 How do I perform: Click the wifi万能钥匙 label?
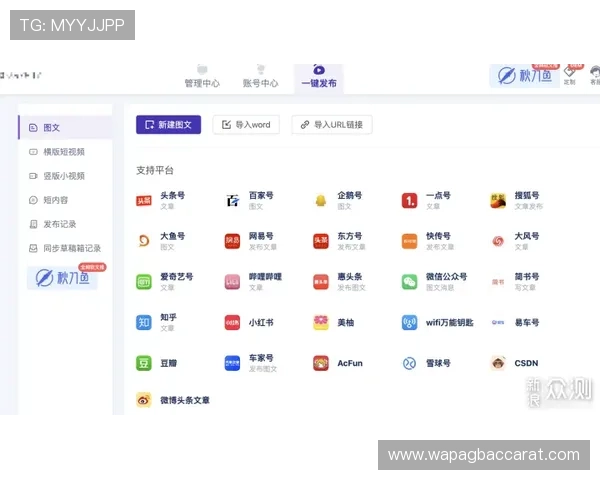[450, 323]
